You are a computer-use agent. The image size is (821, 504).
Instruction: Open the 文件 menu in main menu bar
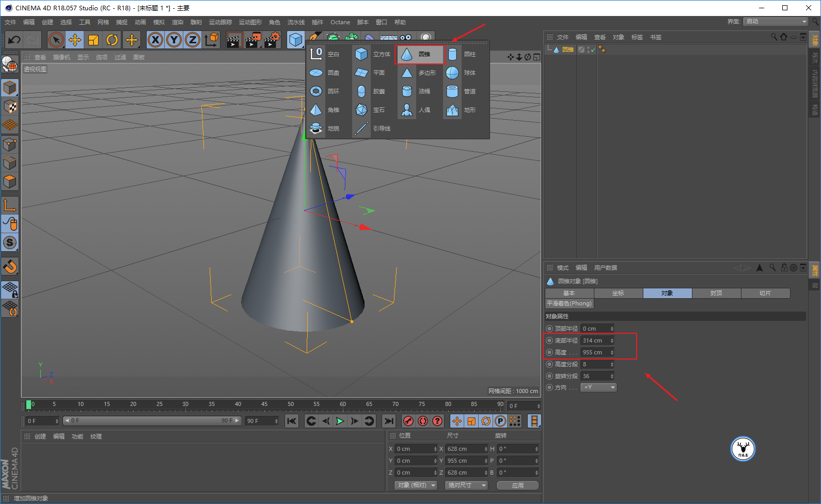10,22
